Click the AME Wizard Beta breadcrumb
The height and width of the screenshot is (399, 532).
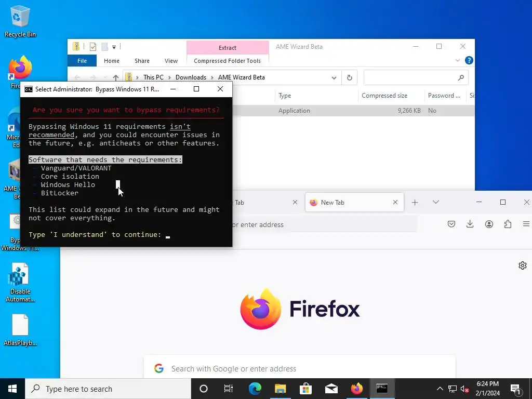point(241,77)
